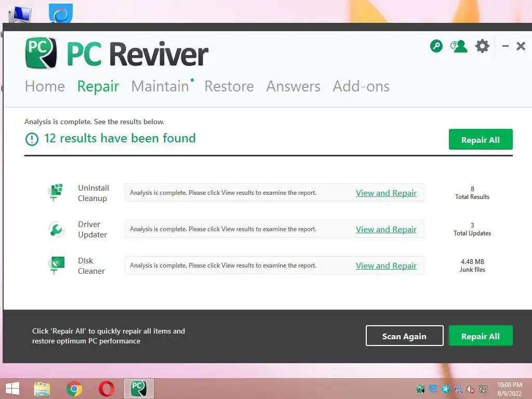Close the PC Reviver window

point(521,46)
